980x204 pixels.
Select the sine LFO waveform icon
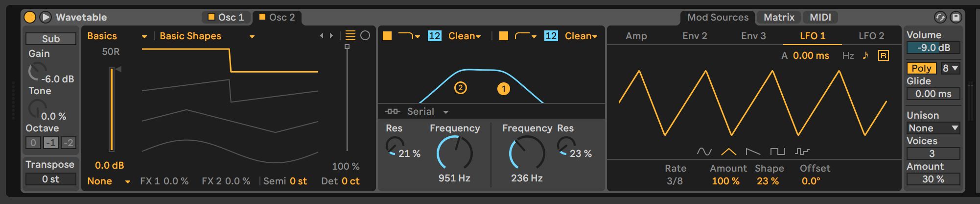click(x=704, y=152)
